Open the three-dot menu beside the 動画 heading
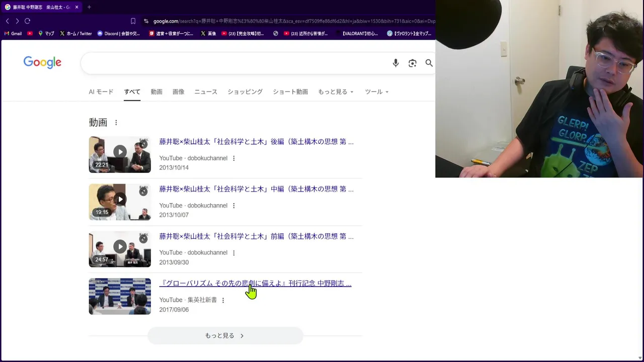The height and width of the screenshot is (362, 644). (x=116, y=123)
